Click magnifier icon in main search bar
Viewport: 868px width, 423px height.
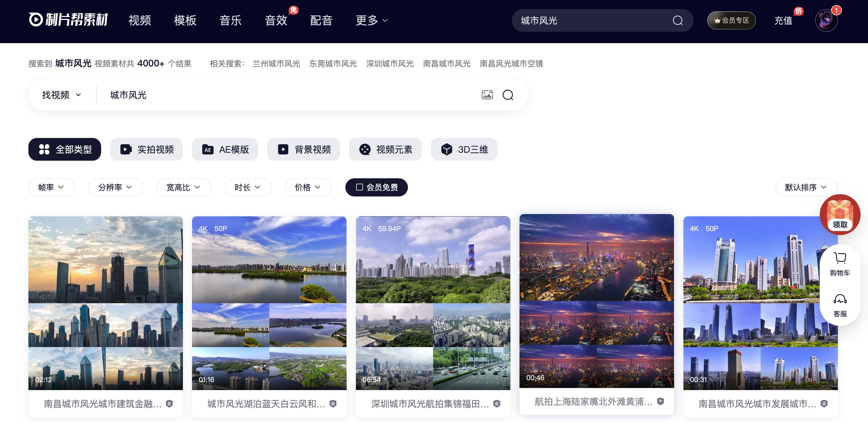[508, 95]
